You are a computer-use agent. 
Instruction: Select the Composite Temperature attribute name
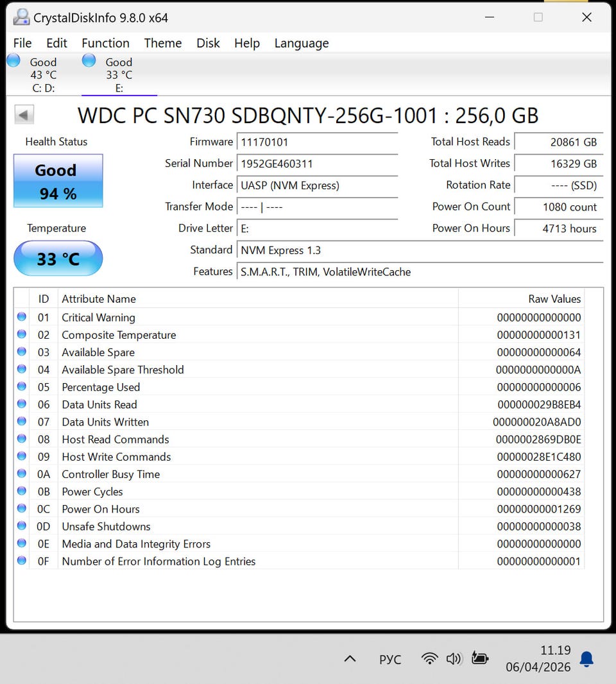tap(119, 335)
